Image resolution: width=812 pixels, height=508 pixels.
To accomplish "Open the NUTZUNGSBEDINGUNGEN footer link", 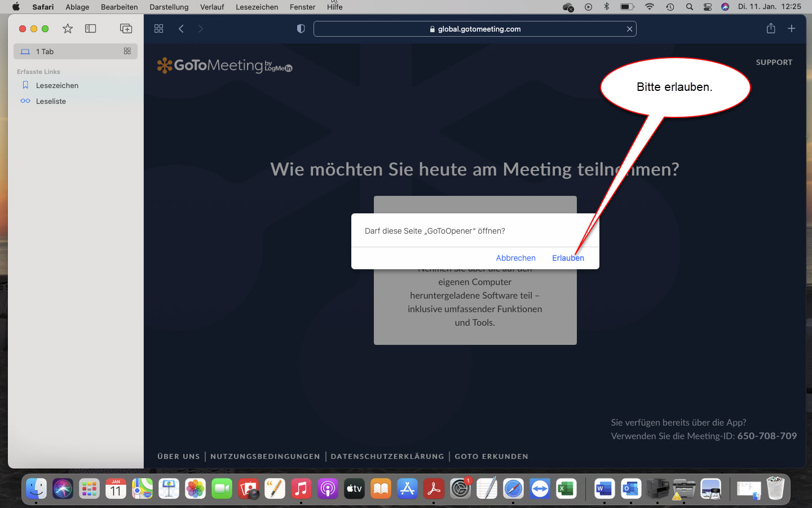I will tap(265, 456).
